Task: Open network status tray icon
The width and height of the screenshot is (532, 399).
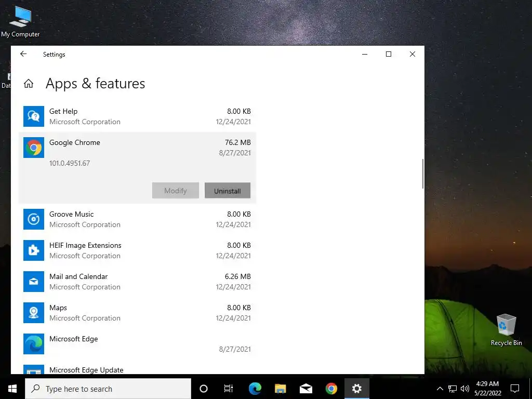Action: point(453,389)
